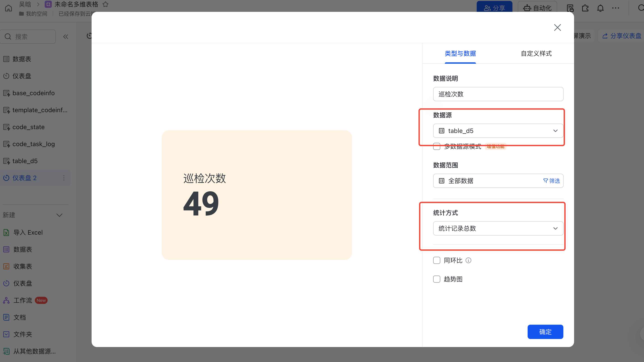
Task: Click 我的空间 breadcrumb link
Action: (x=33, y=13)
